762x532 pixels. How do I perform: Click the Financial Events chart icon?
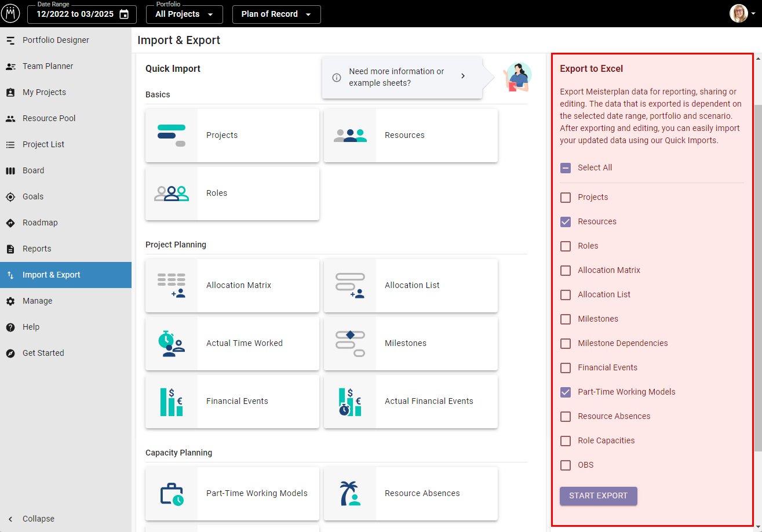coord(172,402)
